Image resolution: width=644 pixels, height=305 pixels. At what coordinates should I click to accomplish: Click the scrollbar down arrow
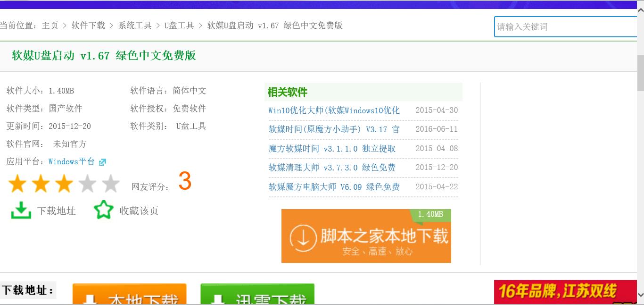640,295
